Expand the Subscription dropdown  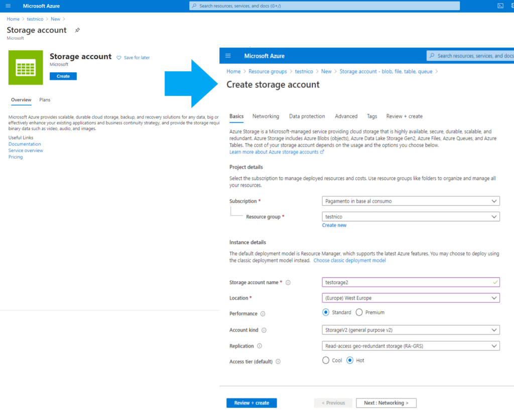pos(411,201)
